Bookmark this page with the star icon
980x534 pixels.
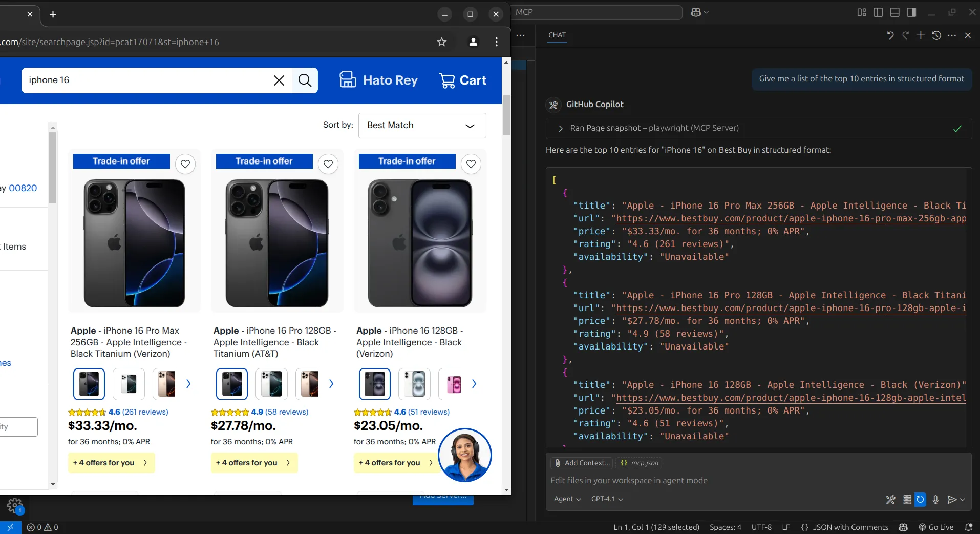441,42
